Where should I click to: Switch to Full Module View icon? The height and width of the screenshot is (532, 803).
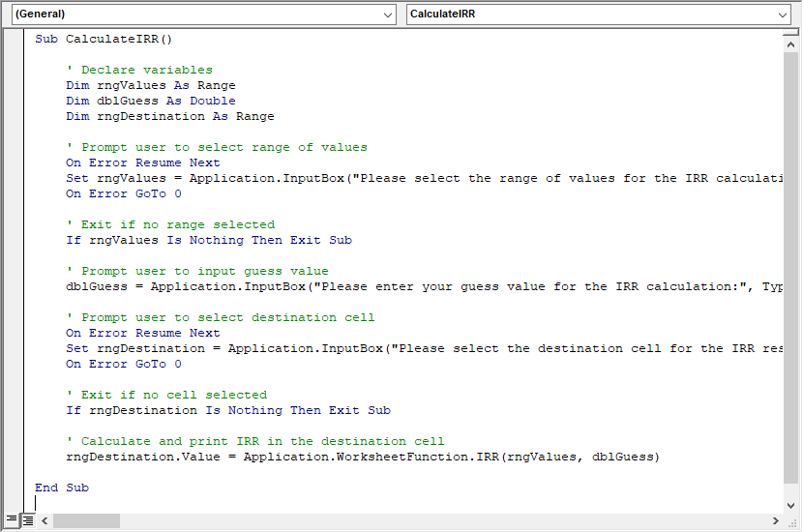click(x=28, y=520)
